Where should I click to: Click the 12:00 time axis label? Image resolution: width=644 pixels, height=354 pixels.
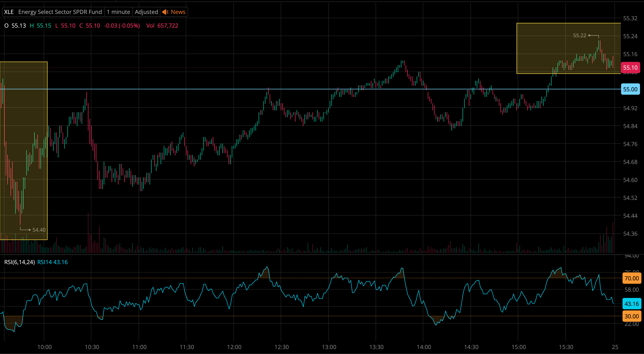(x=234, y=347)
